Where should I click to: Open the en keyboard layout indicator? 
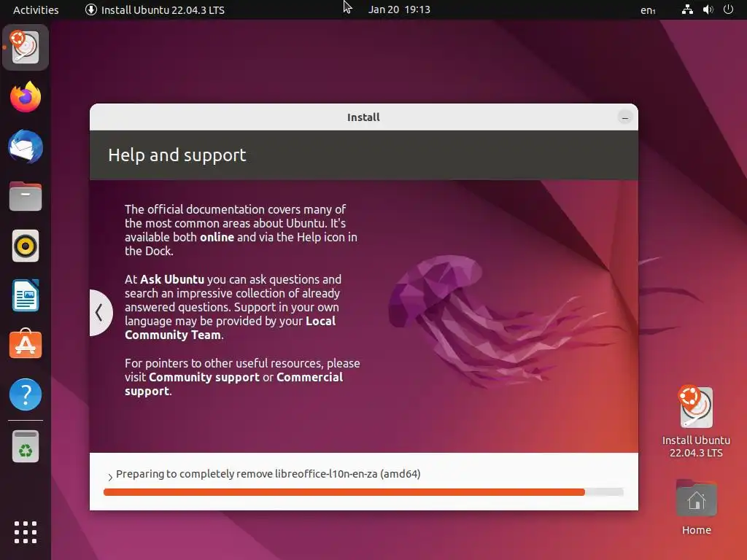coord(648,10)
